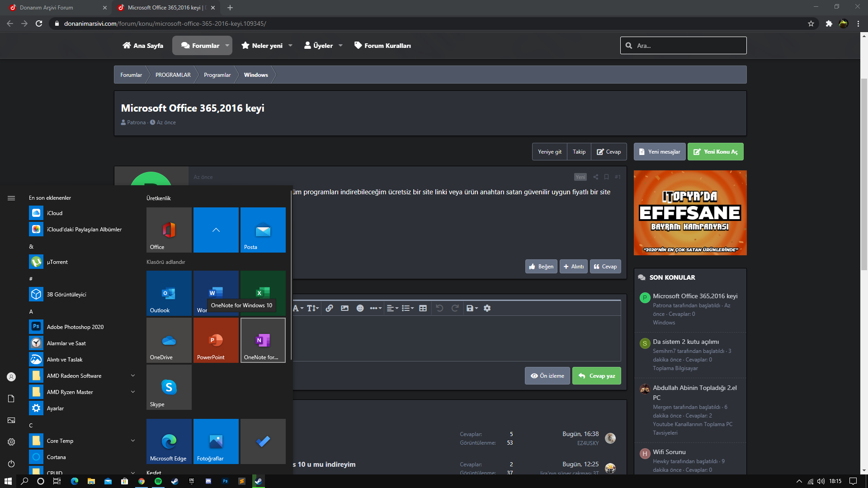The width and height of the screenshot is (868, 488).
Task: Click the Cevap yaz button
Action: click(x=596, y=375)
